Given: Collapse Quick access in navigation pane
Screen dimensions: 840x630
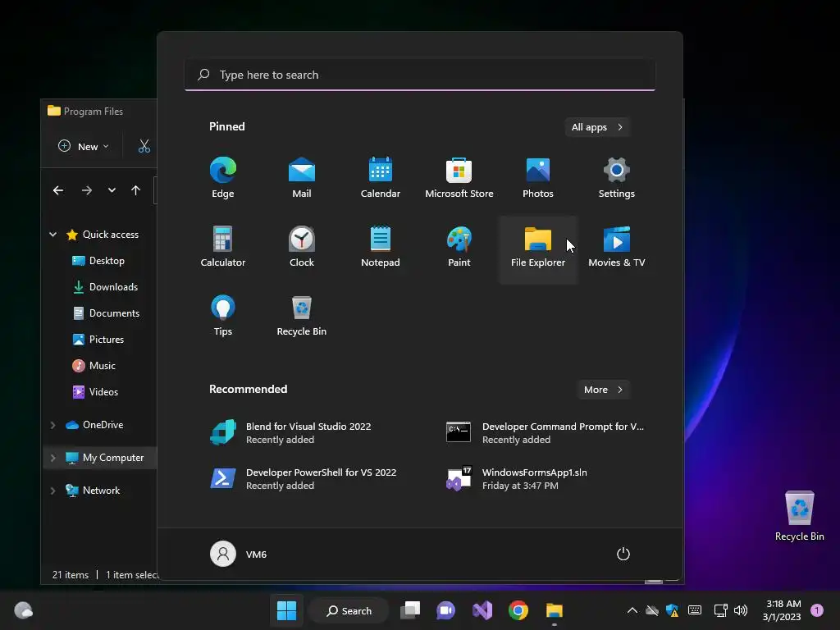Looking at the screenshot, I should pos(53,234).
